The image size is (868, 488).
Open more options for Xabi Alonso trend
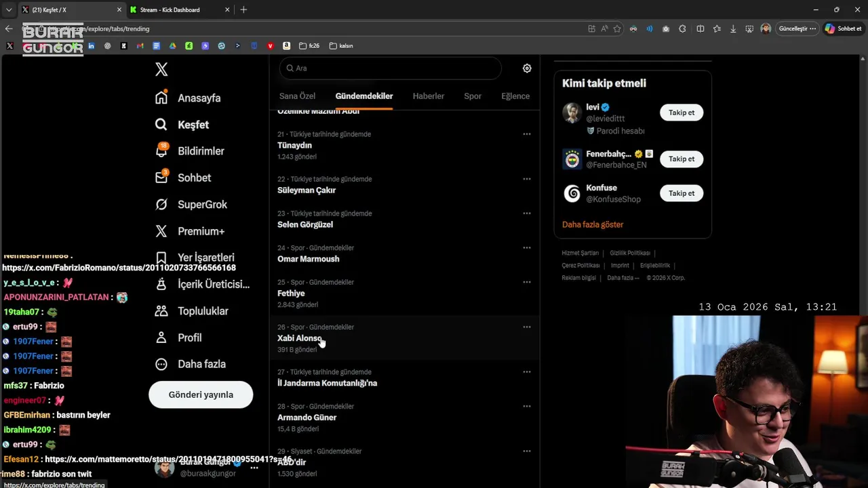click(x=526, y=327)
